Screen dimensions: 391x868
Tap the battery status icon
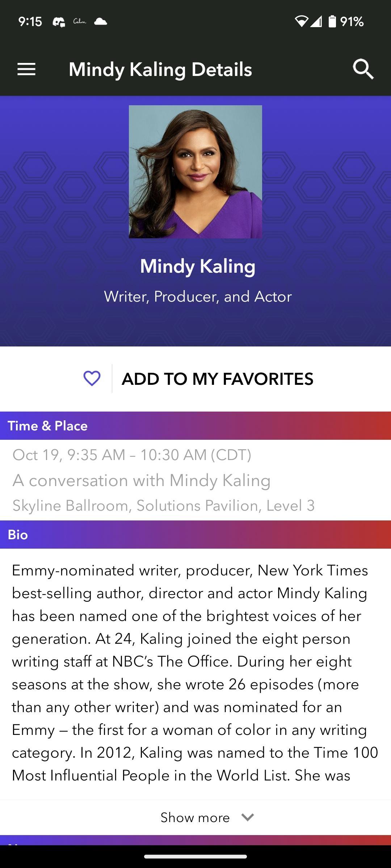(332, 22)
